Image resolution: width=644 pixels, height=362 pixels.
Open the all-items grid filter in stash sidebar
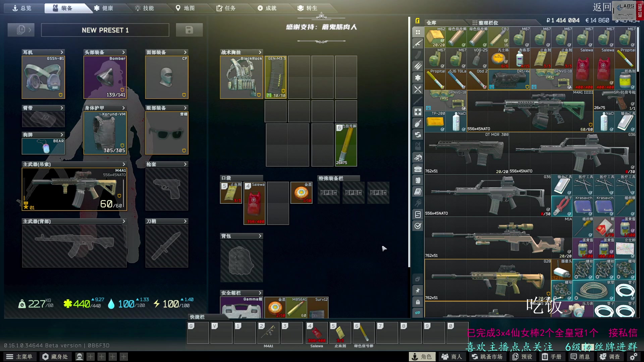pyautogui.click(x=418, y=32)
